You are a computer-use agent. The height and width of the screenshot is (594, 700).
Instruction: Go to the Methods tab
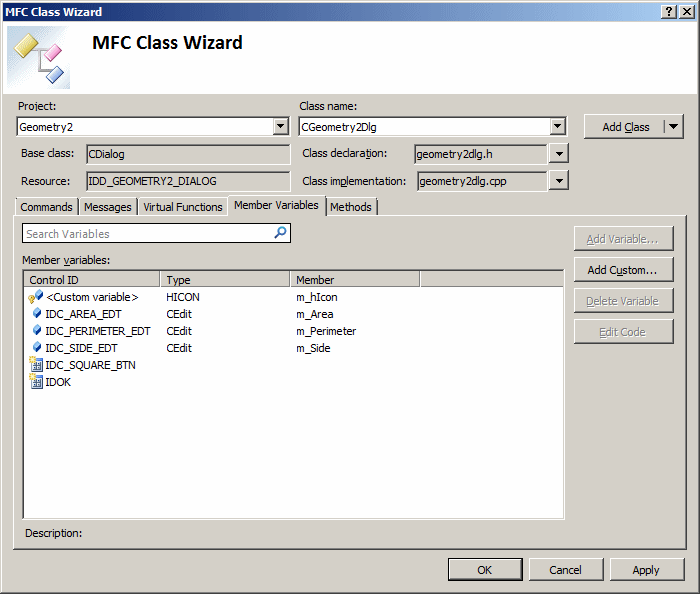(351, 207)
